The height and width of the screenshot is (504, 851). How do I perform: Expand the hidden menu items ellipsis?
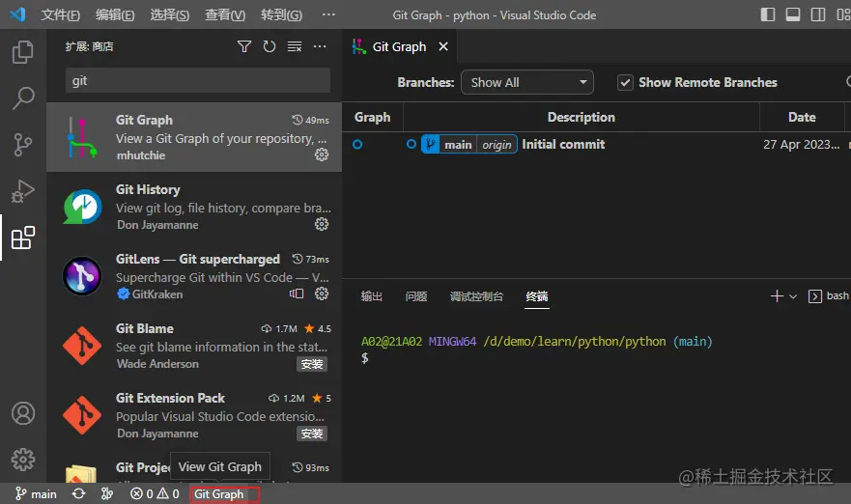tap(328, 14)
